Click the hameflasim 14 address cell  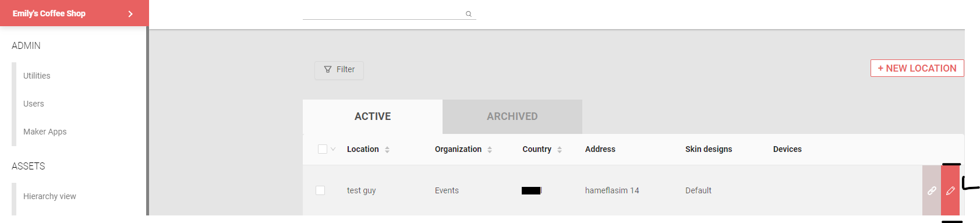click(612, 190)
